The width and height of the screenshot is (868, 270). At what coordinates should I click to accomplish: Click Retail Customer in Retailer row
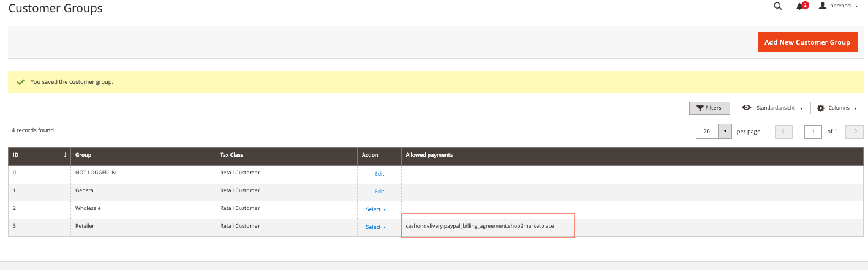tap(240, 226)
